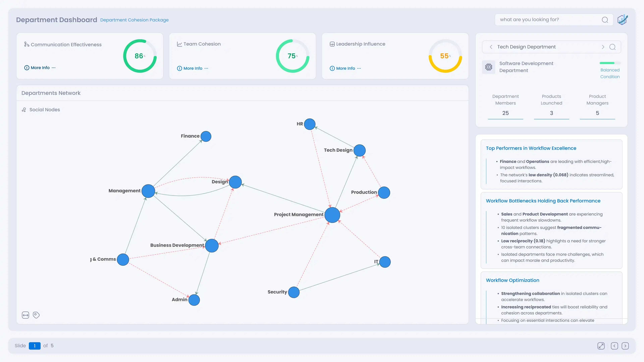Click More Info under Team Cohesion
The width and height of the screenshot is (644, 362).
point(193,68)
